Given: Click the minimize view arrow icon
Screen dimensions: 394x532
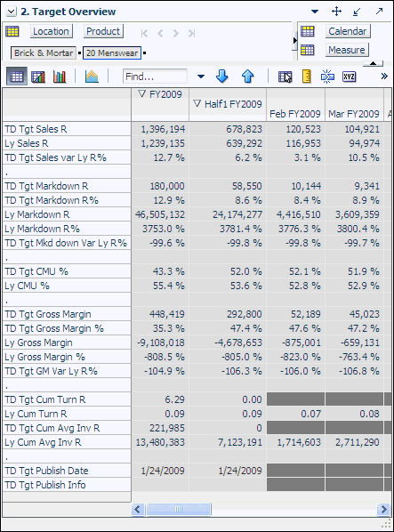Looking at the screenshot, I should tap(357, 12).
